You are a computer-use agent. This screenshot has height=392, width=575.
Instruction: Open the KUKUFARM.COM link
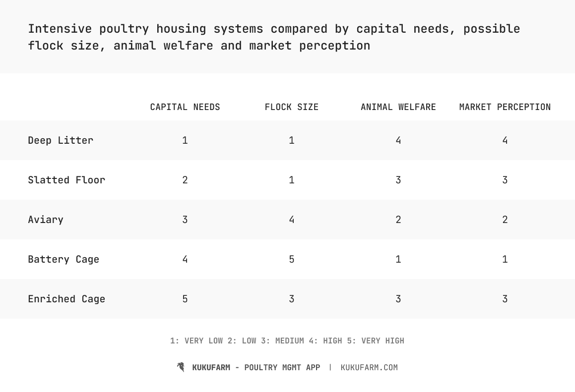click(369, 367)
